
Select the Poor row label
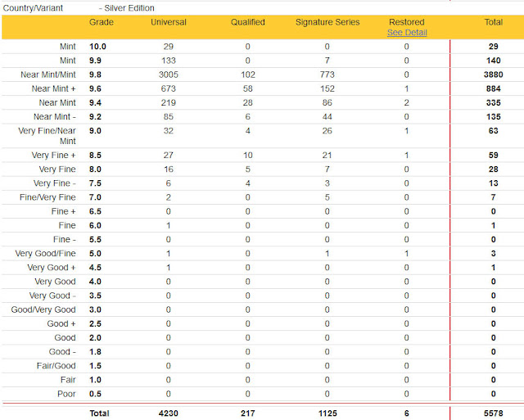(66, 394)
